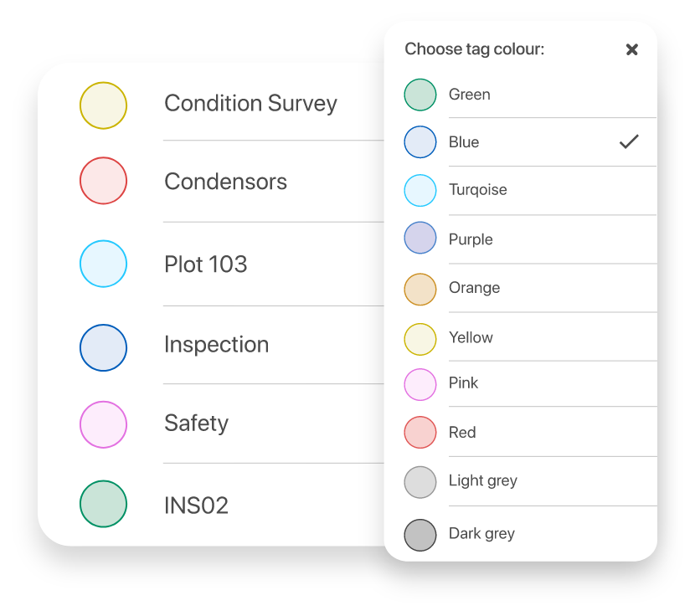695x616 pixels.
Task: Click the pink Safety tag circle
Action: tap(103, 424)
